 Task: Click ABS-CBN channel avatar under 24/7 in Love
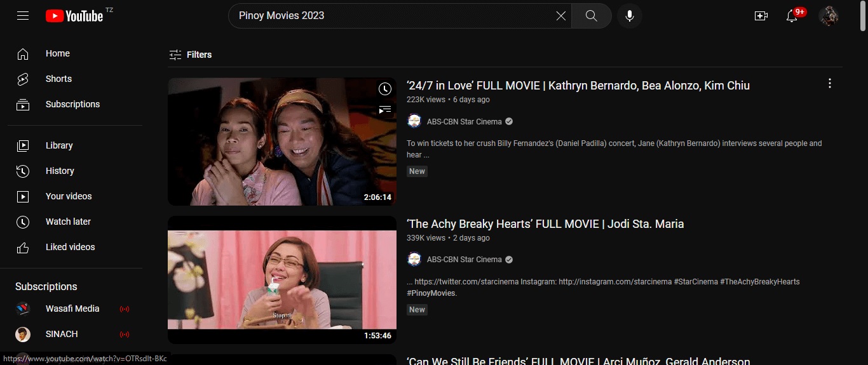pos(414,121)
